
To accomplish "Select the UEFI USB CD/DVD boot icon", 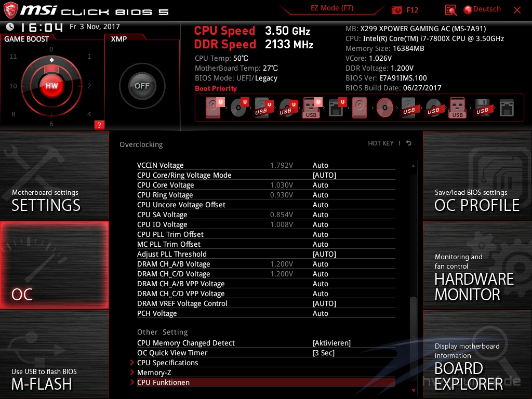I will tap(288, 108).
